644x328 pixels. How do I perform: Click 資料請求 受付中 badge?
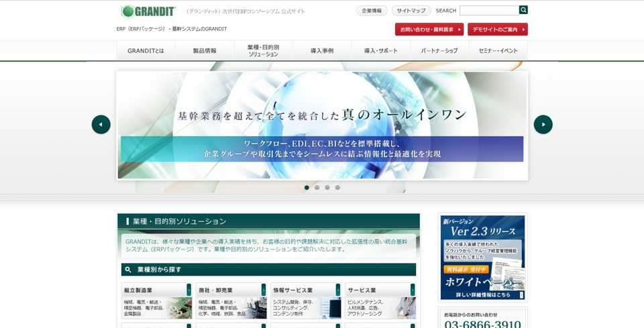click(x=466, y=270)
